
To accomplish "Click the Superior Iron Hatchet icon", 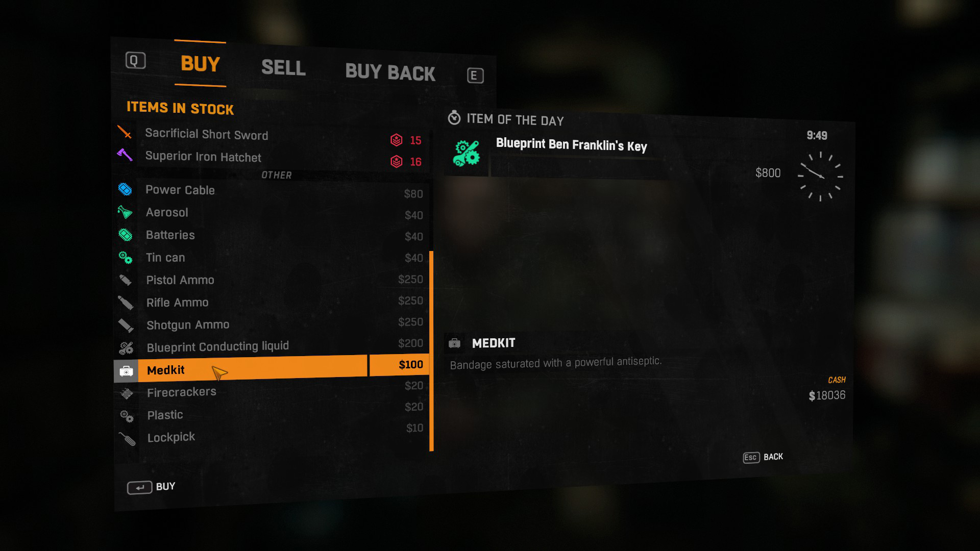I will click(125, 156).
